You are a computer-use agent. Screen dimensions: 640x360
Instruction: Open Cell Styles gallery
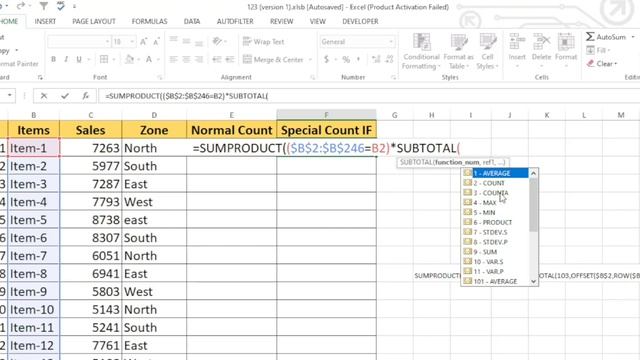487,51
